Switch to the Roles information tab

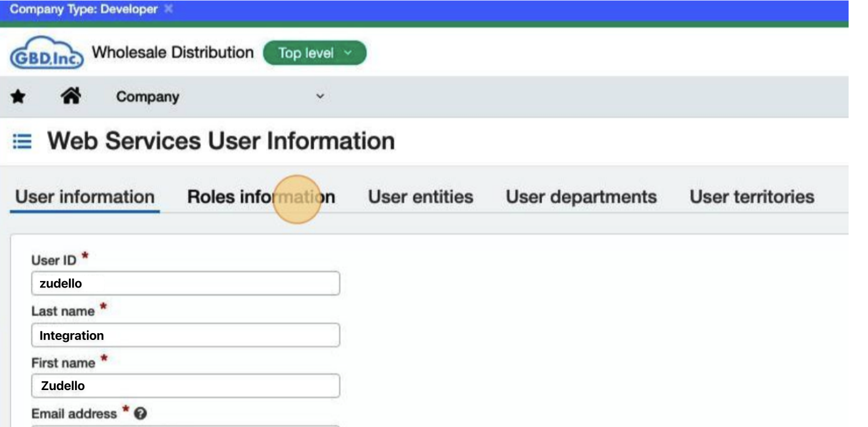[x=261, y=197]
